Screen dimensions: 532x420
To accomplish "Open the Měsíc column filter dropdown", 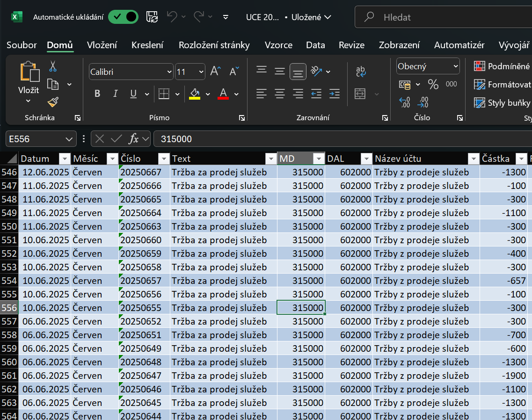I will pos(112,159).
